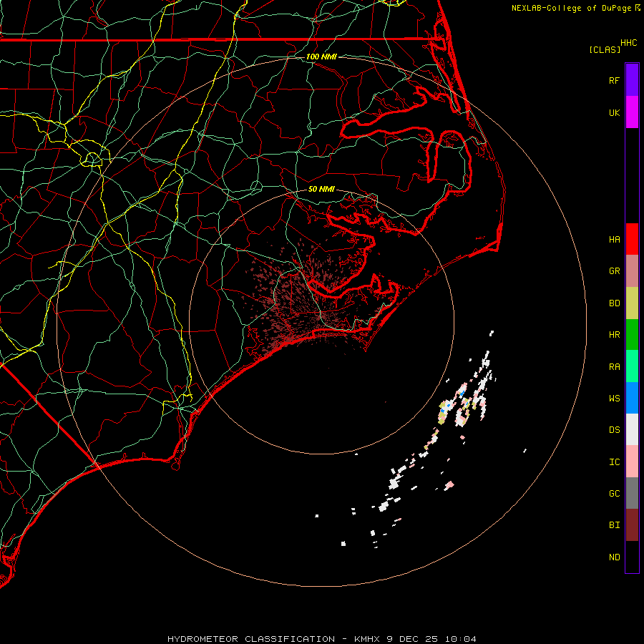
Task: Select the WS blue legend swatch
Action: [x=632, y=398]
